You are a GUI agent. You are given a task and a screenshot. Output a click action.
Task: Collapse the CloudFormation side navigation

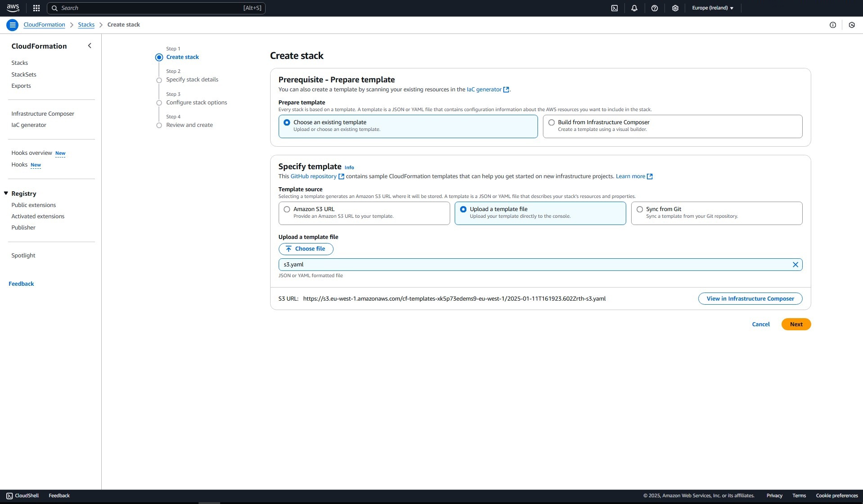tap(90, 46)
